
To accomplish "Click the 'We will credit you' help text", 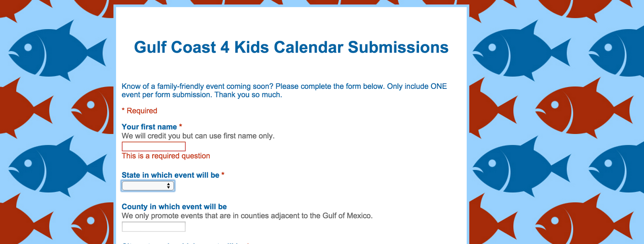I will (x=198, y=136).
